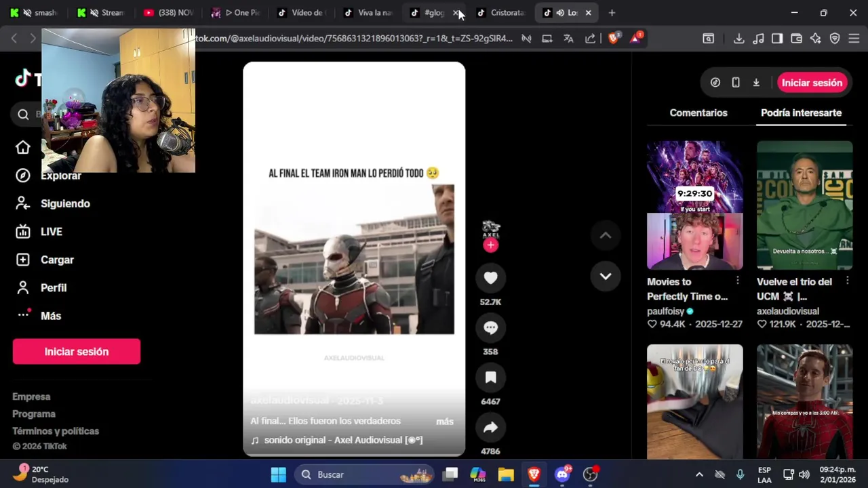868x488 pixels.
Task: Click the TikTok search magnifier
Action: click(x=23, y=114)
